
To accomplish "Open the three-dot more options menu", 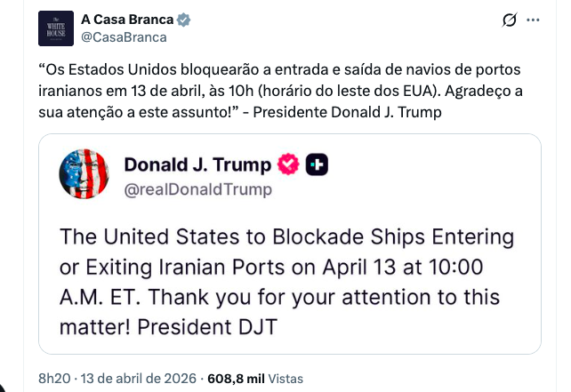I will coord(533,20).
